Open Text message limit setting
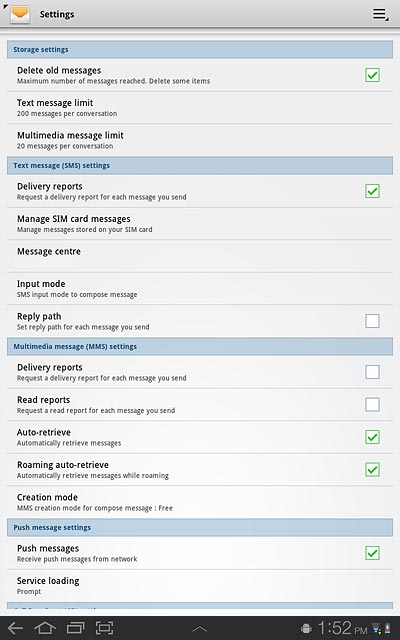This screenshot has width=400, height=640. tap(200, 108)
